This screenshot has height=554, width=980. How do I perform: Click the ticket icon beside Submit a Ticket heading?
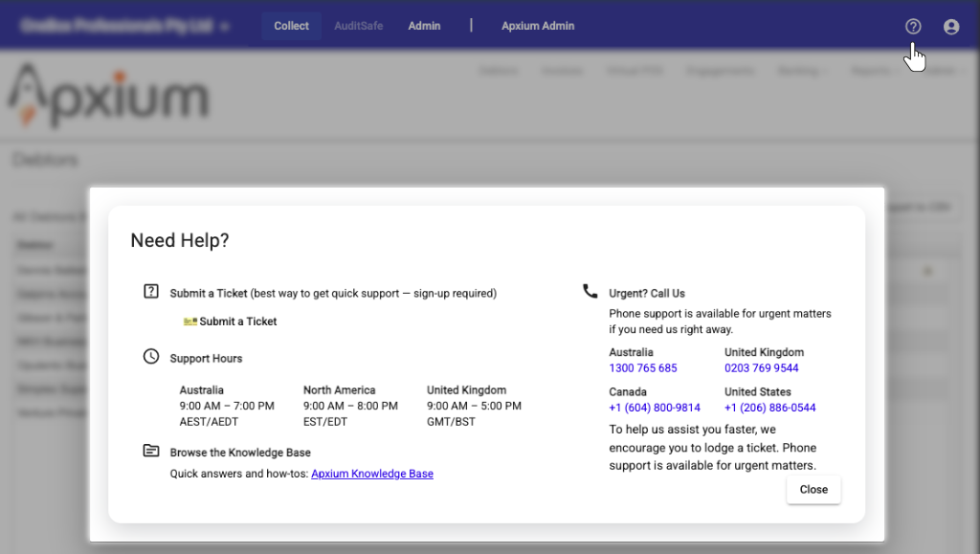[x=151, y=292]
